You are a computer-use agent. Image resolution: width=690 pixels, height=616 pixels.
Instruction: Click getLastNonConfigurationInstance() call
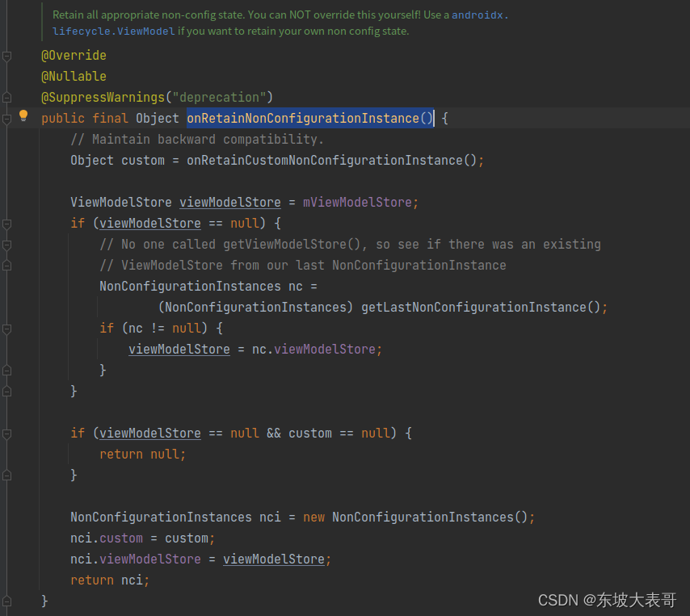(481, 307)
